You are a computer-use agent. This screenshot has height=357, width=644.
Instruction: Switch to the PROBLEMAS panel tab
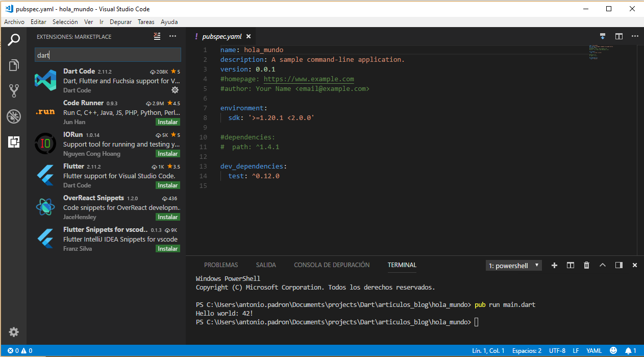(x=221, y=265)
